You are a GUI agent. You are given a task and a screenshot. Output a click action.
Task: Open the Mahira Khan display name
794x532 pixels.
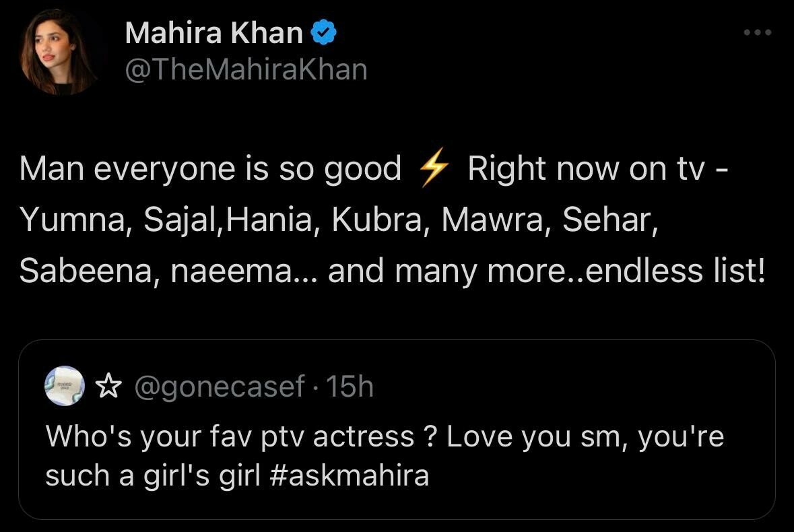(213, 33)
